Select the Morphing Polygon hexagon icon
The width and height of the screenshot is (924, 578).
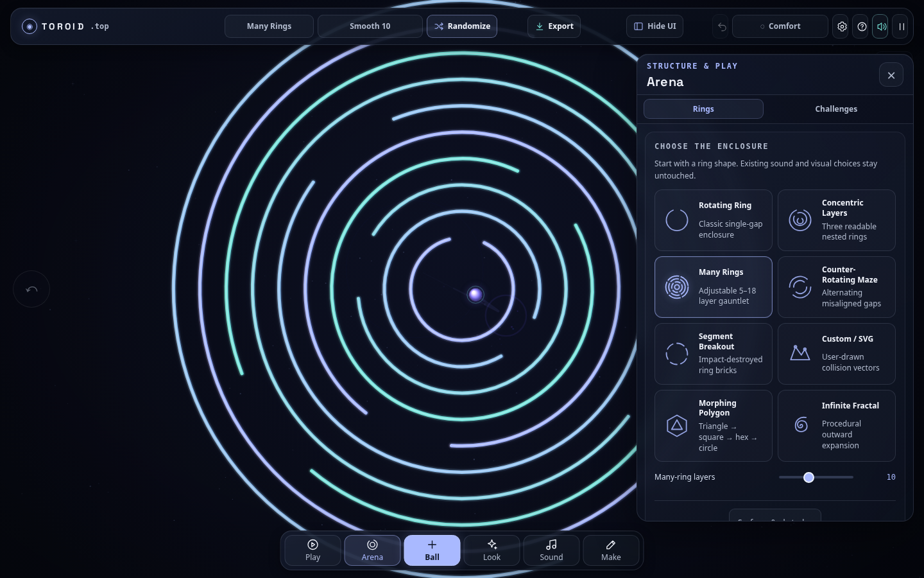(x=677, y=426)
